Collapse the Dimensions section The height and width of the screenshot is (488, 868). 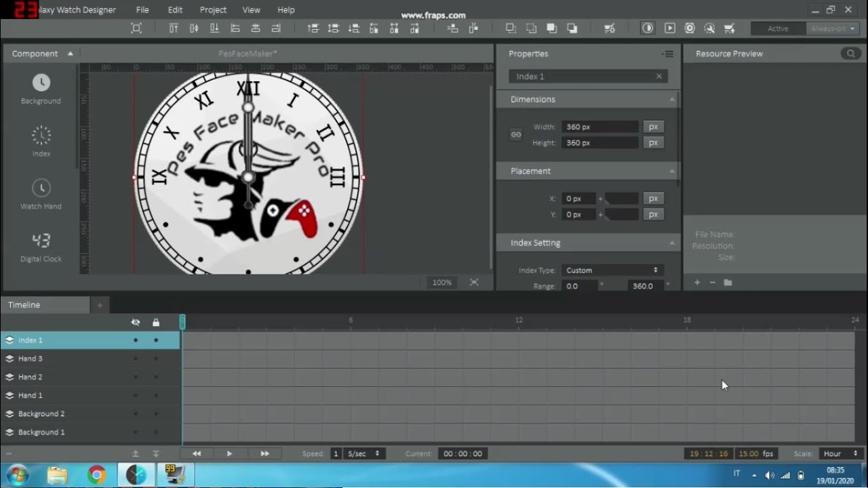click(x=672, y=100)
